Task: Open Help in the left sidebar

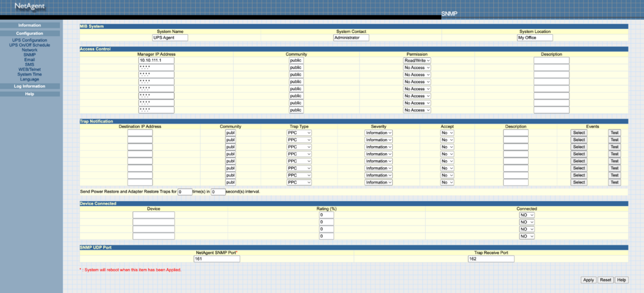Action: tap(30, 94)
